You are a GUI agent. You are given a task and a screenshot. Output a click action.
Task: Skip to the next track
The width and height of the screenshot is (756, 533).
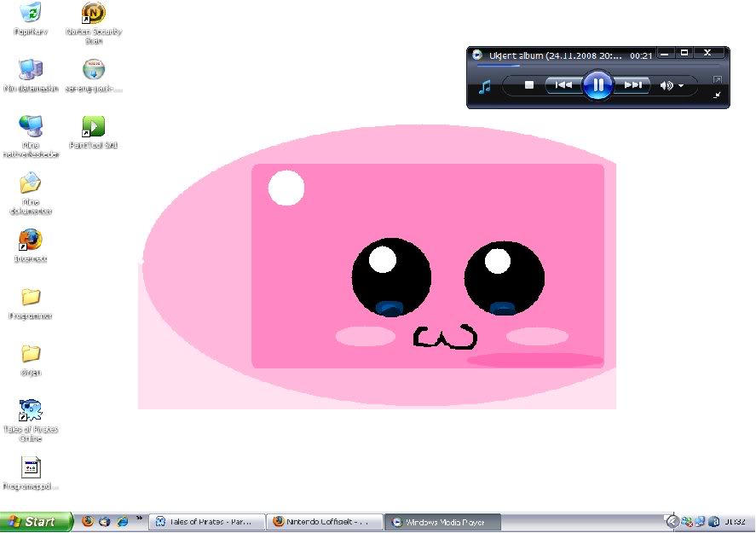coord(632,85)
